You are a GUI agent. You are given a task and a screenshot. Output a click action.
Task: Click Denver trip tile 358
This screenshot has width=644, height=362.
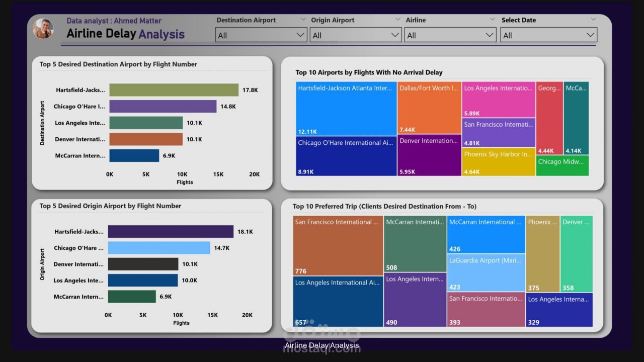tap(577, 254)
